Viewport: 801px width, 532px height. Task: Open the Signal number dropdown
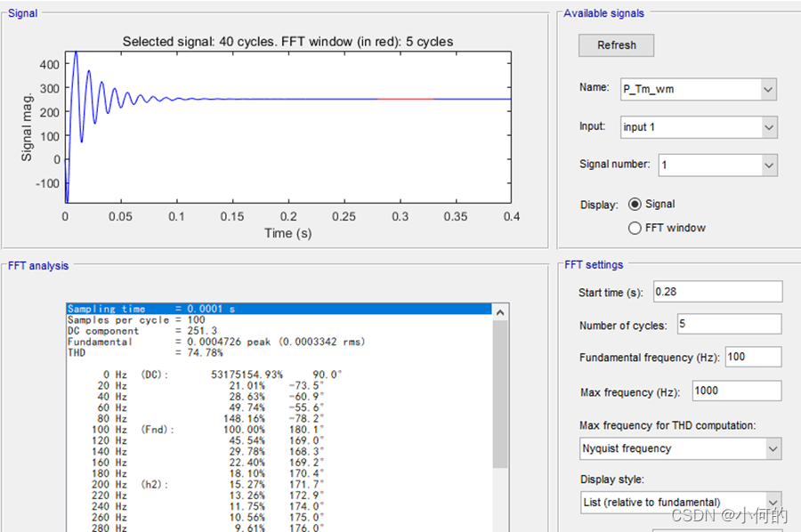pos(717,165)
